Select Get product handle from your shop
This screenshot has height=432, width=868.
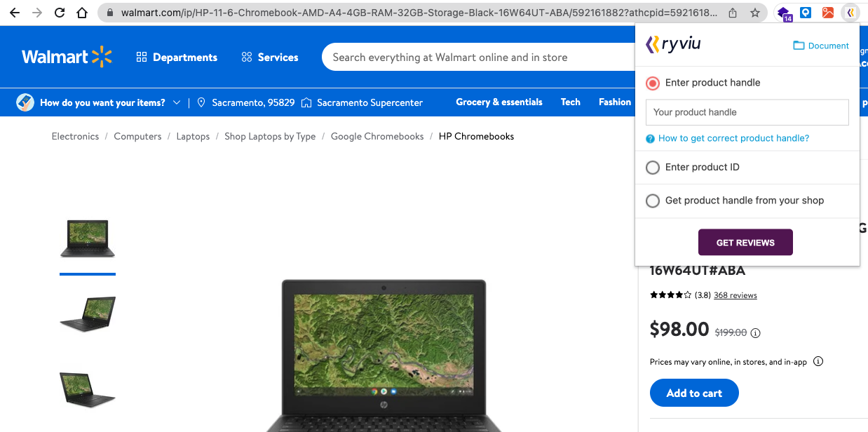pos(653,201)
